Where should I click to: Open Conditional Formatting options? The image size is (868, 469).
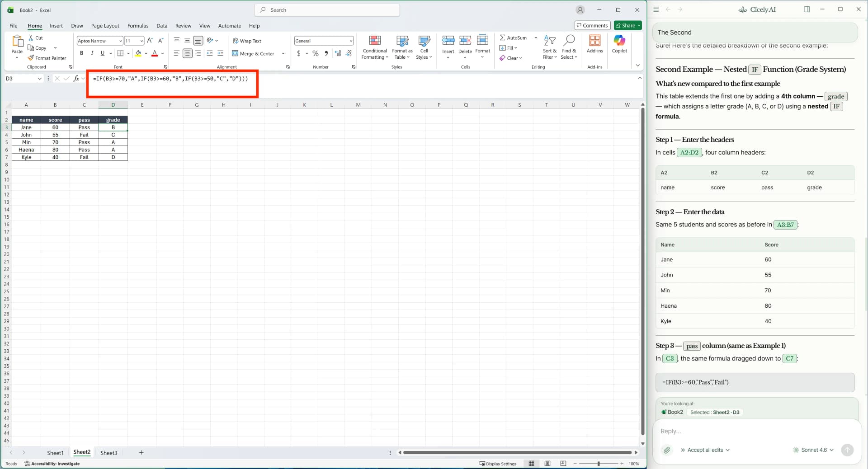coord(374,47)
